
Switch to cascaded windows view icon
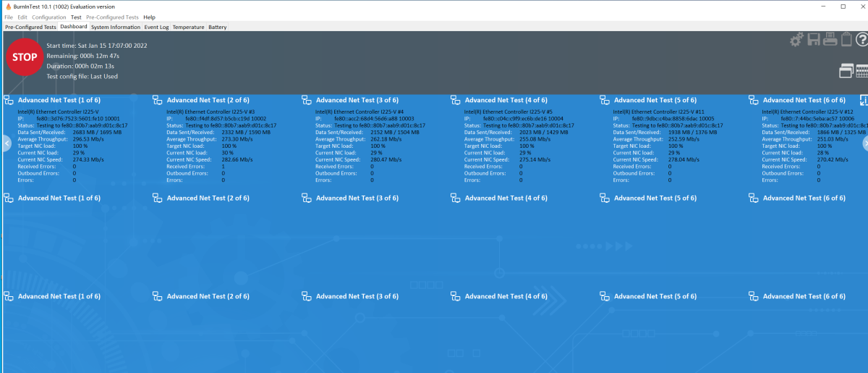click(846, 71)
